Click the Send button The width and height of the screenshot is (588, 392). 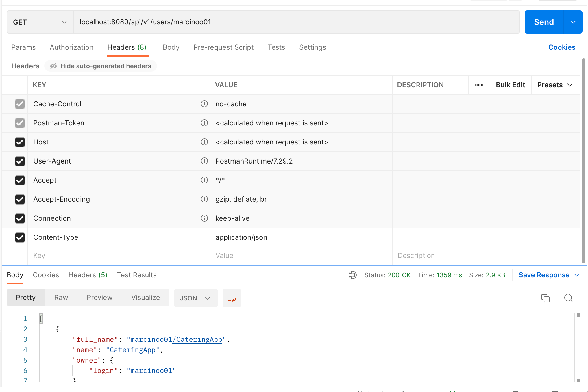pos(543,22)
